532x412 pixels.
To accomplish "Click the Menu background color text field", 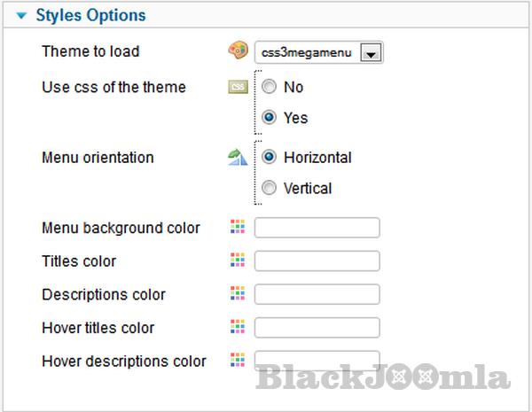I will (317, 228).
